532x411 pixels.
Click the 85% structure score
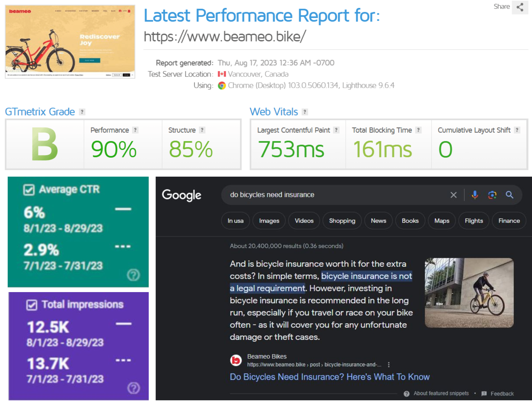(191, 150)
